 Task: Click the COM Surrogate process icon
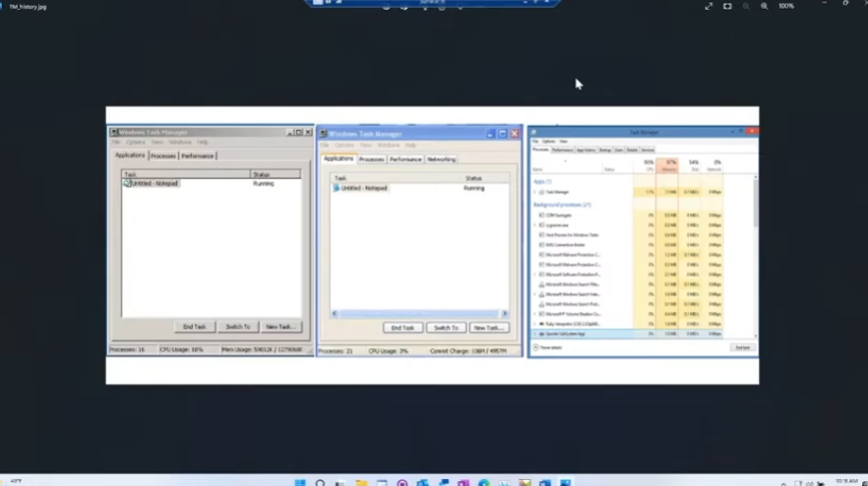541,215
